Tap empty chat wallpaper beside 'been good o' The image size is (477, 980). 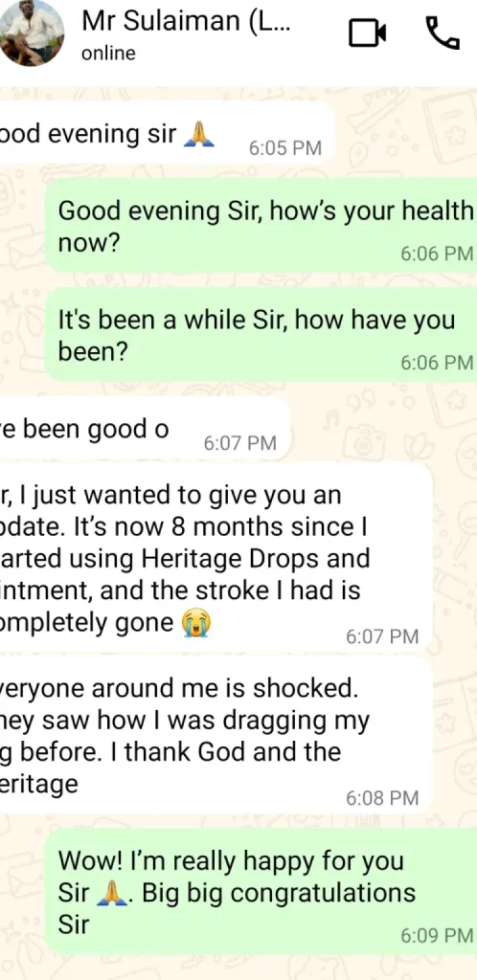381,431
